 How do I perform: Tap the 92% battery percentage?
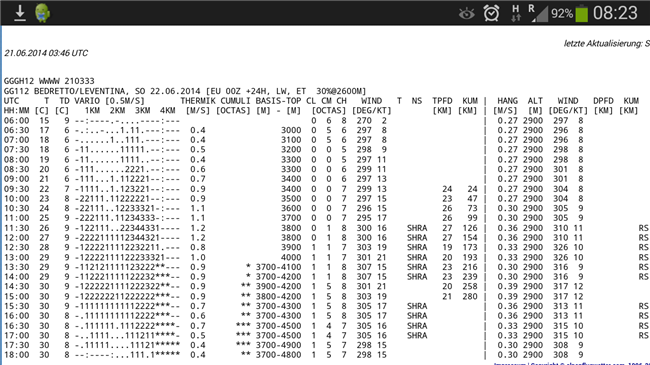click(562, 14)
